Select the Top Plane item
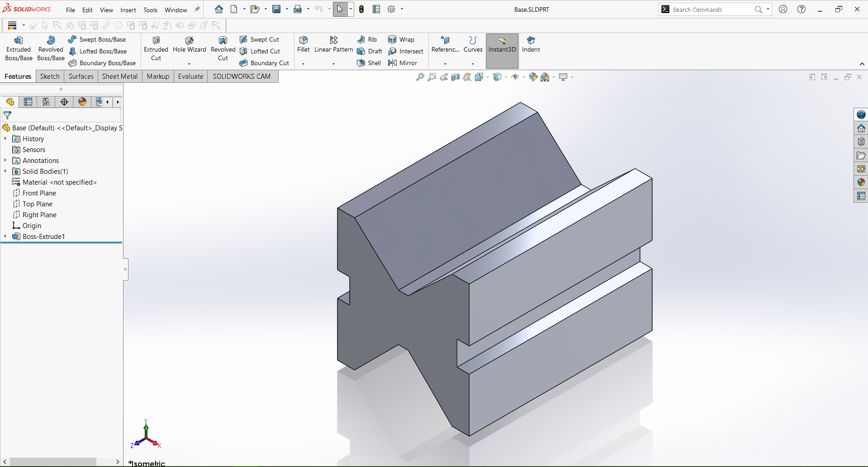This screenshot has height=467, width=868. pyautogui.click(x=33, y=204)
